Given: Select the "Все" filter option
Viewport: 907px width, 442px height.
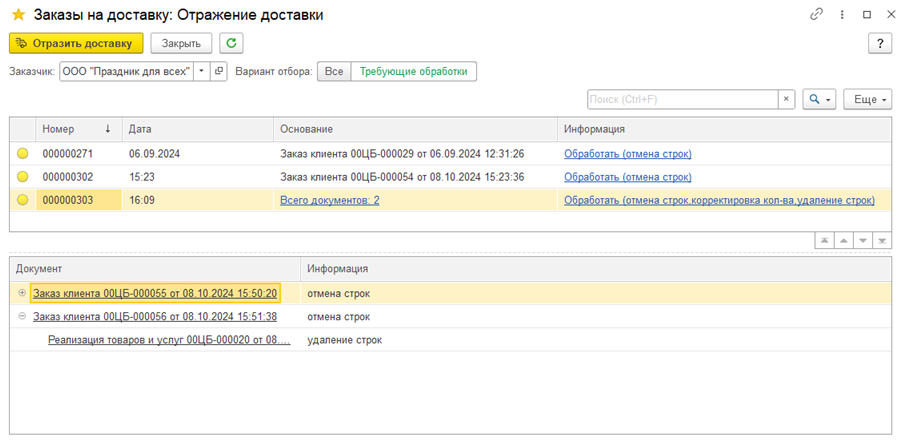Looking at the screenshot, I should [334, 72].
